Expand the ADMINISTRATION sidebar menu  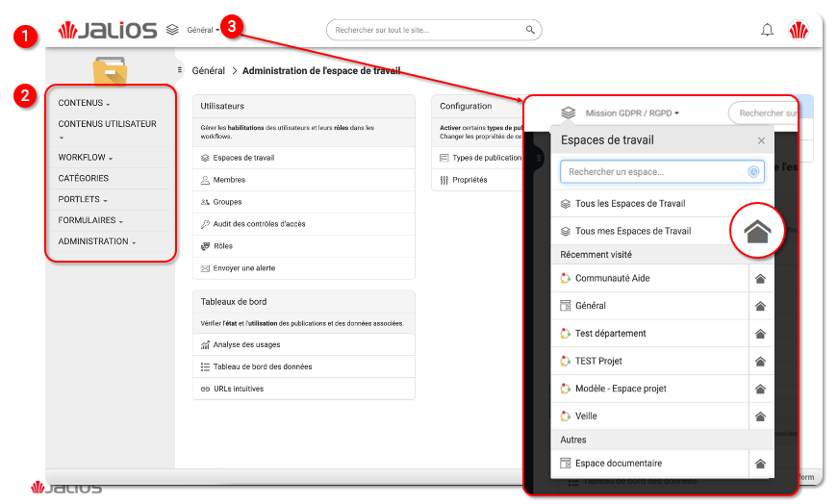(96, 241)
